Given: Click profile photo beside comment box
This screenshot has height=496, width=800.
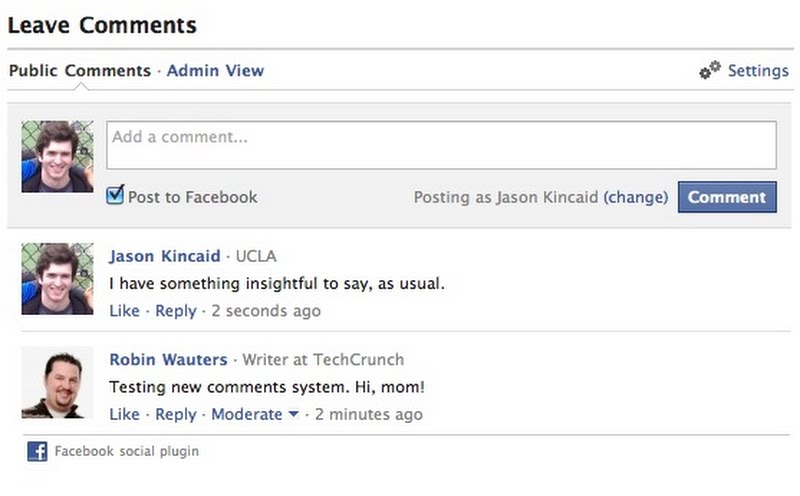Looking at the screenshot, I should click(x=57, y=157).
